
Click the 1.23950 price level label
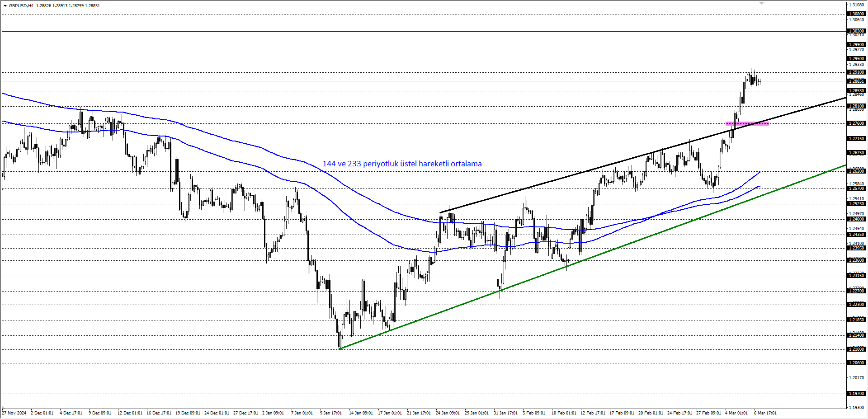[x=856, y=248]
